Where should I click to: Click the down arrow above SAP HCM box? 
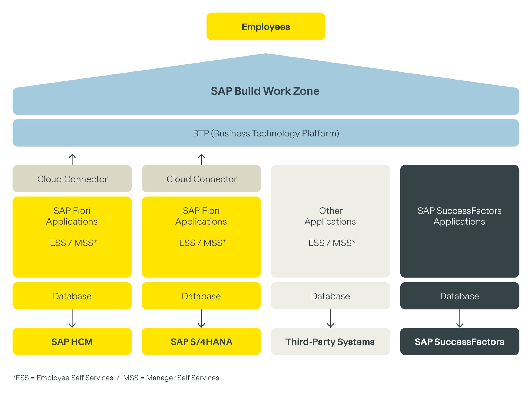pos(72,319)
